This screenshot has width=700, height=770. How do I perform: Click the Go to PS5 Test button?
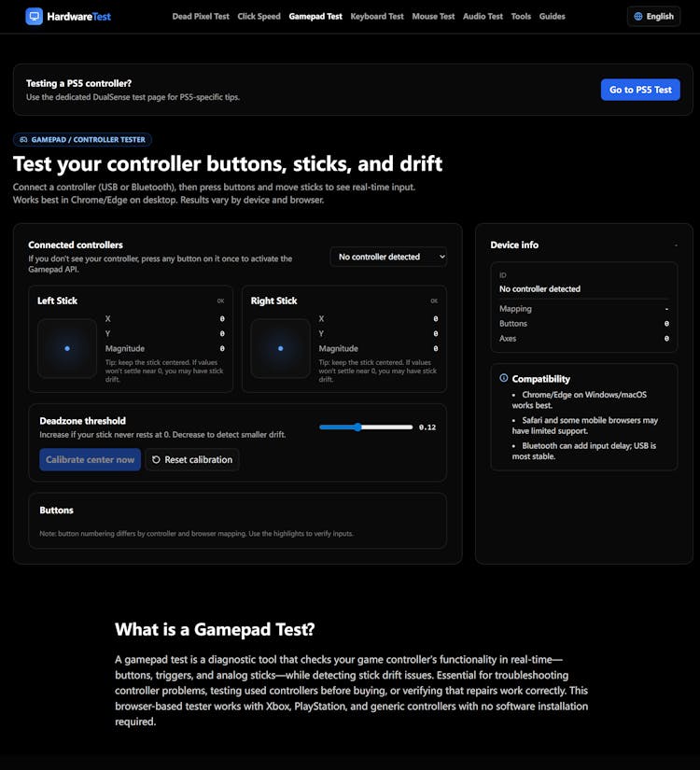[x=640, y=90]
